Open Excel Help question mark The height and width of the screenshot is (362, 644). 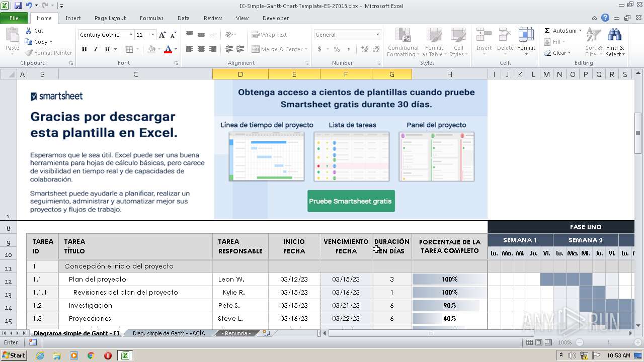point(605,18)
